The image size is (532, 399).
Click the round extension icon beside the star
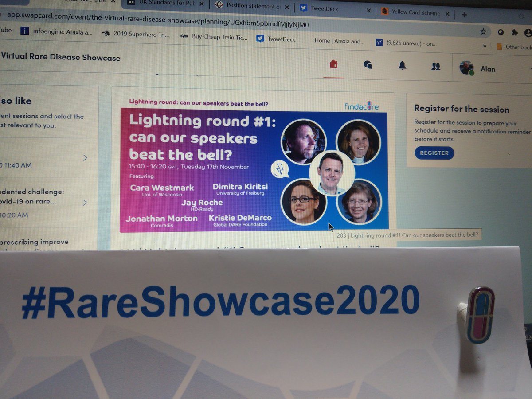coord(501,32)
